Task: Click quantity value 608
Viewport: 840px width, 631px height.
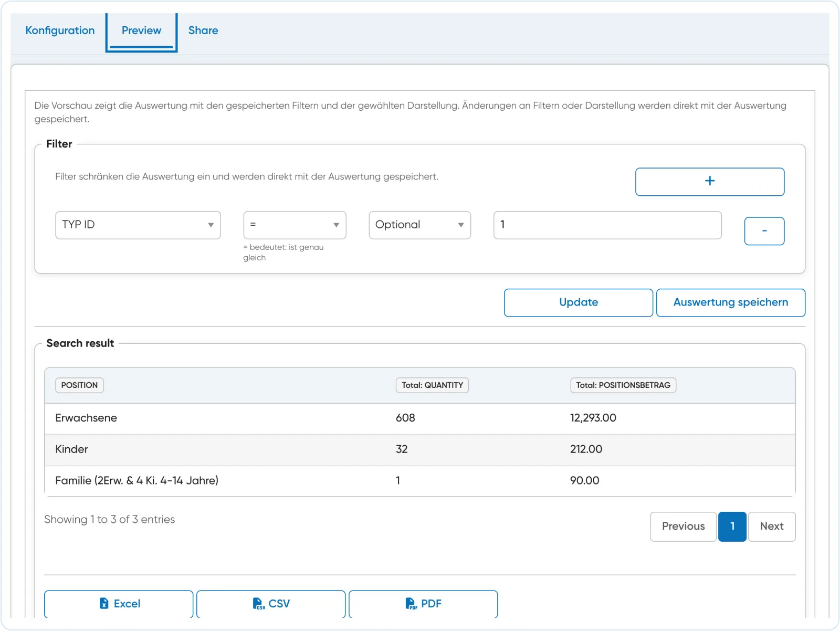Action: 405,418
